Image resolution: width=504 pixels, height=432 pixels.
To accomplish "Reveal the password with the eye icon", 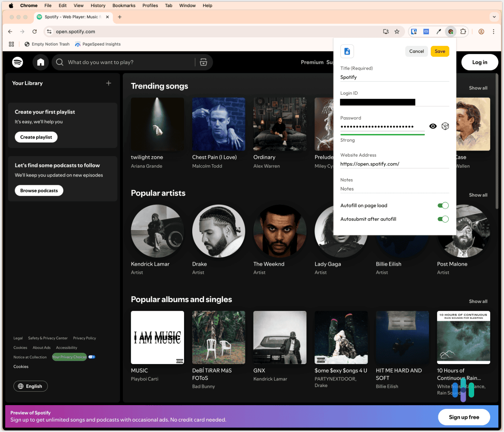I will pyautogui.click(x=433, y=126).
